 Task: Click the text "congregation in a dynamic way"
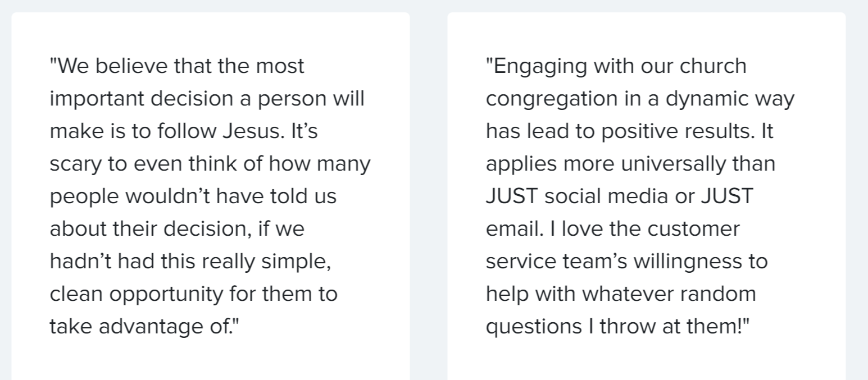click(x=640, y=99)
